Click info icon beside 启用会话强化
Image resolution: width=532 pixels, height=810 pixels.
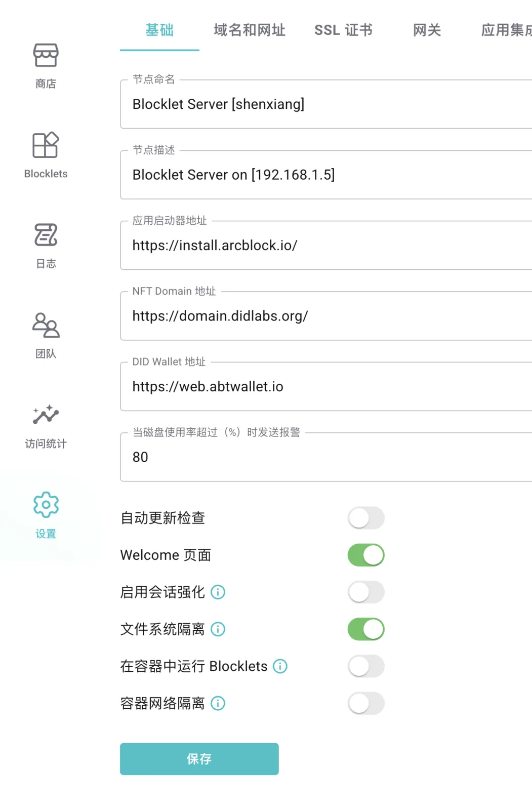(x=218, y=592)
